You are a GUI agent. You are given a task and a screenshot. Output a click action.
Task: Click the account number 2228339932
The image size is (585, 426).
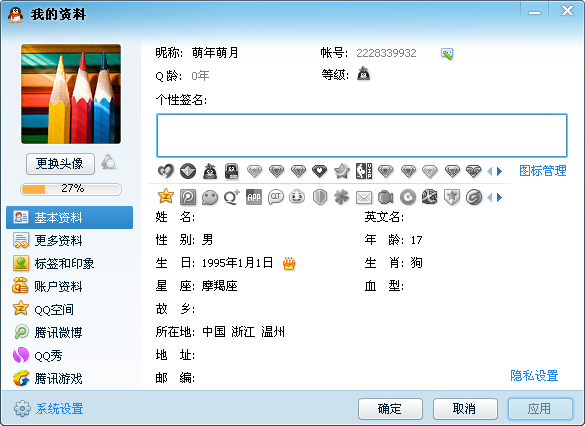[386, 53]
